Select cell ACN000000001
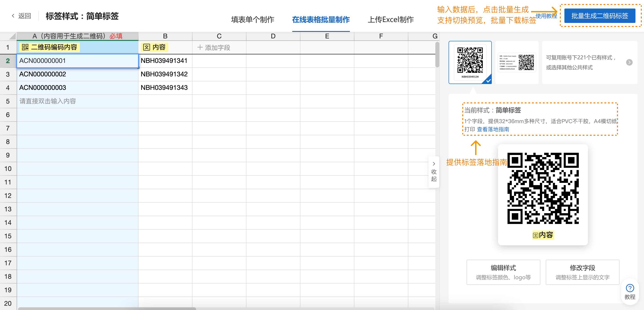Image resolution: width=644 pixels, height=310 pixels. 78,61
